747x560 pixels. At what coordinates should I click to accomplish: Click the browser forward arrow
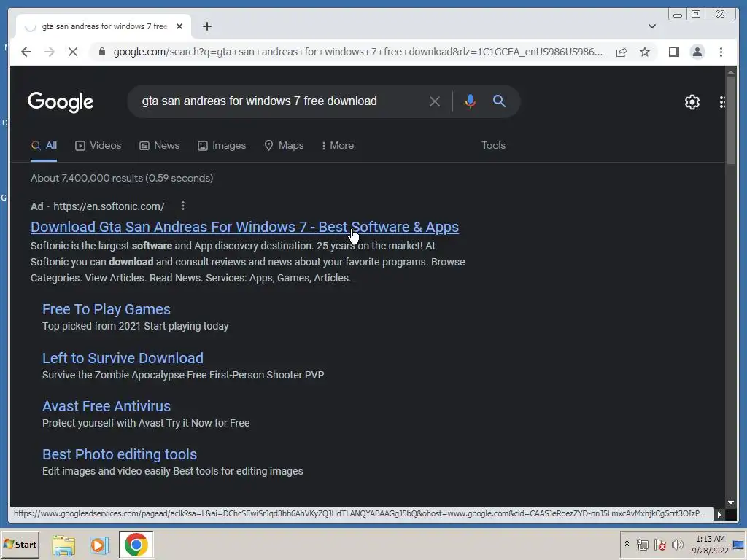pos(49,52)
